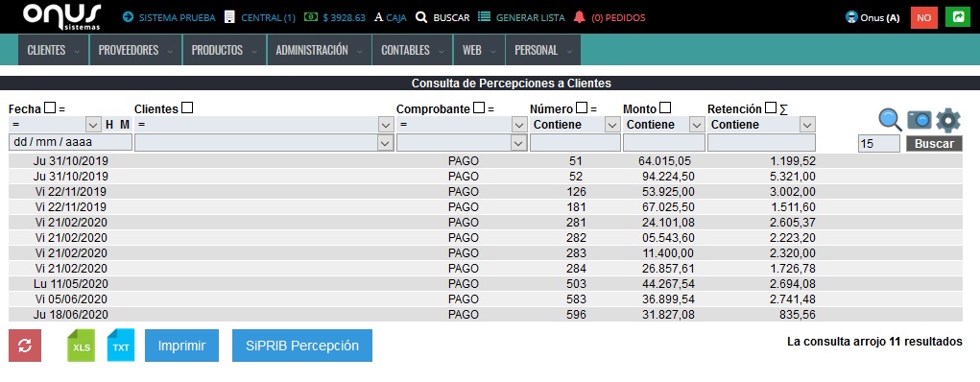Enable the Retención sum checkbox
This screenshot has height=382, width=980.
coord(771,108)
